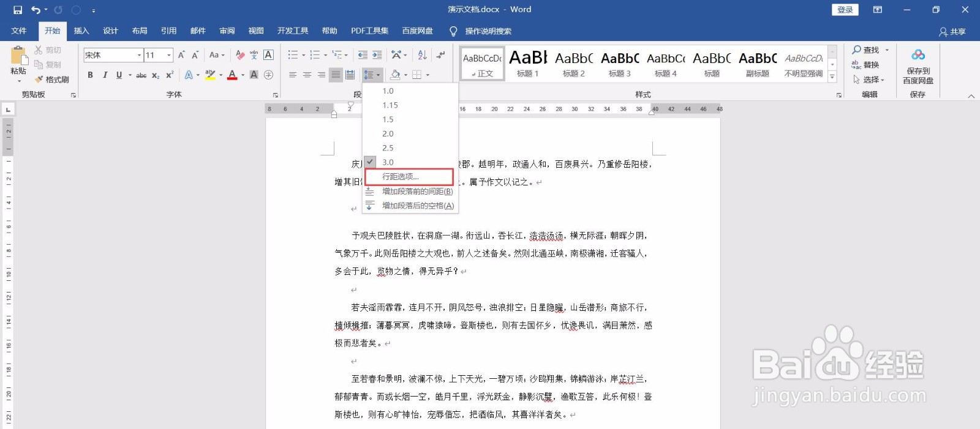The width and height of the screenshot is (980, 429).
Task: Increase paragraph indent
Action: (377, 55)
